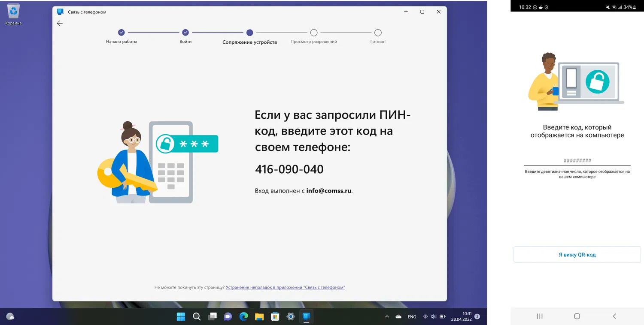Tap the laptop-and-lock illustration on the phone
The height and width of the screenshot is (325, 644).
(576, 81)
